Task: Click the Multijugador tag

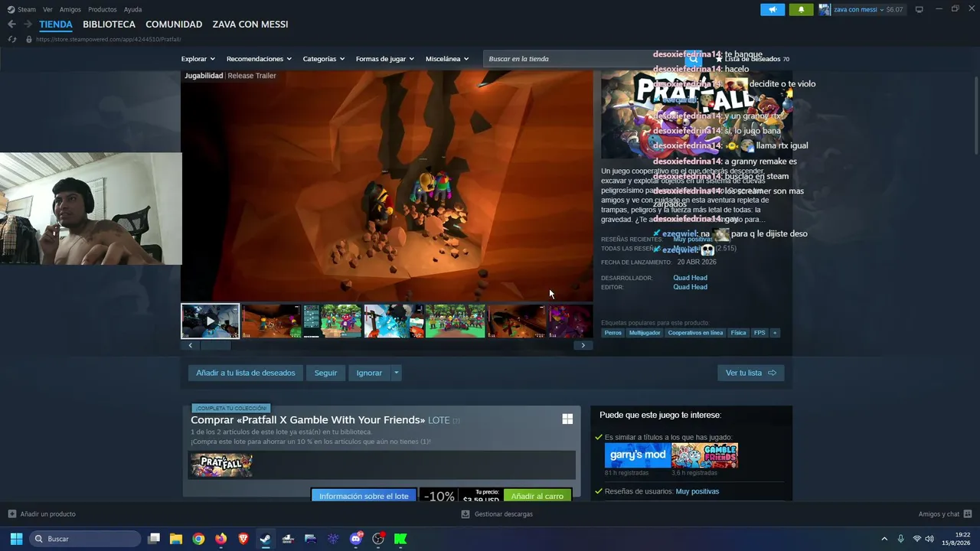Action: [x=645, y=333]
